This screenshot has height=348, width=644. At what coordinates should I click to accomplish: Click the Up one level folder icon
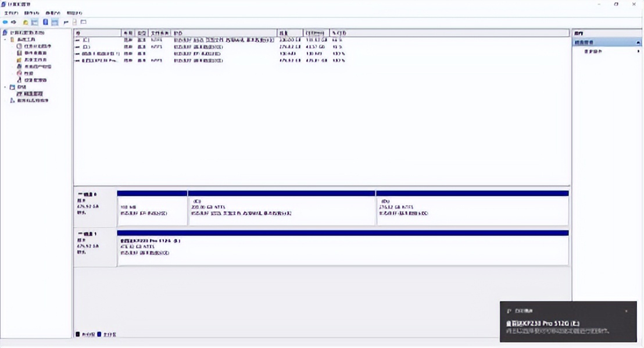point(25,22)
